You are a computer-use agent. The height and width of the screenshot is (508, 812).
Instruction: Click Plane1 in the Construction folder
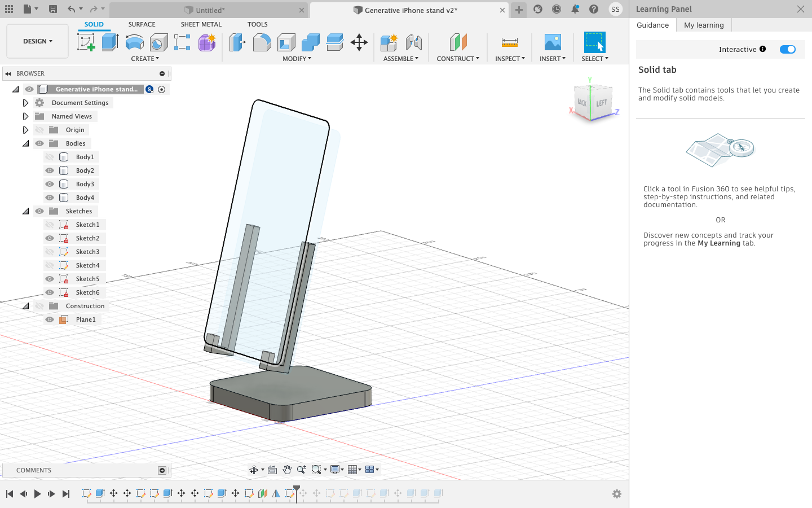(86, 319)
